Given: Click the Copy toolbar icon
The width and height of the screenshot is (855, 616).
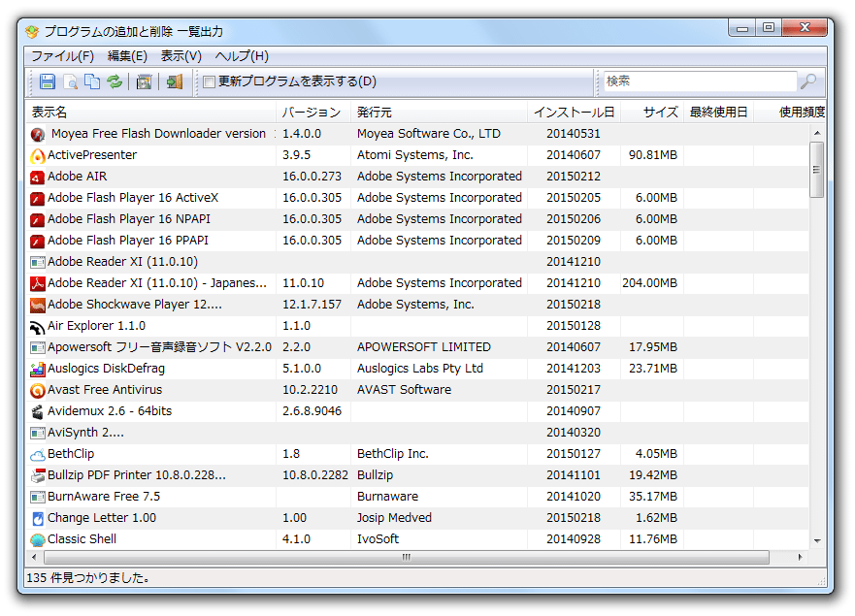Looking at the screenshot, I should 92,81.
